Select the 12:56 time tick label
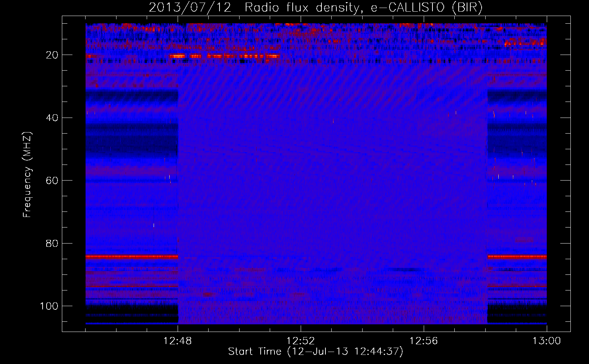 [x=424, y=341]
